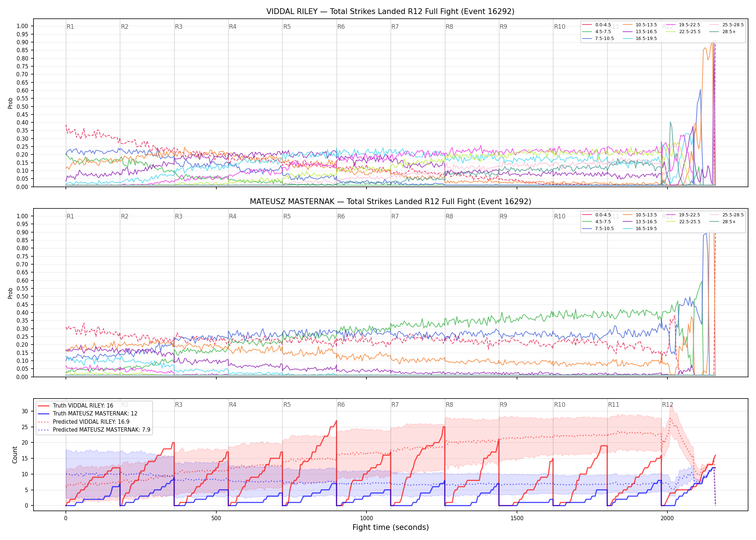Choose 22.5-25.5 legend entry in Riley chart
Viewport: 756px width, 540px height.
pos(683,32)
